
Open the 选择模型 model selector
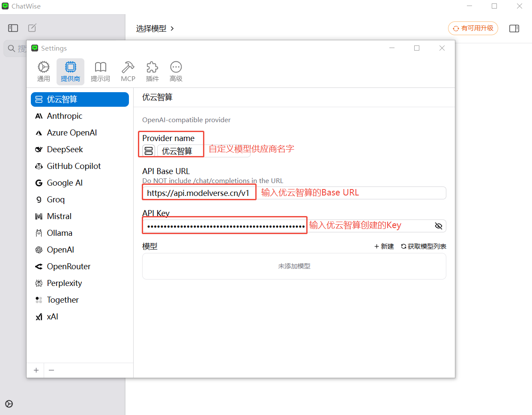155,29
